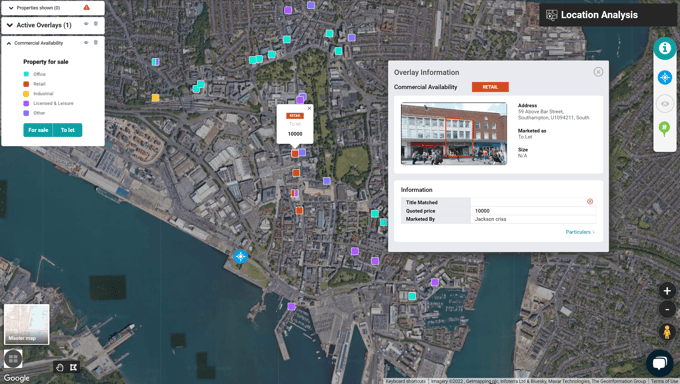Click the blue locate target icon in right toolbar
The image size is (680, 384).
point(664,78)
